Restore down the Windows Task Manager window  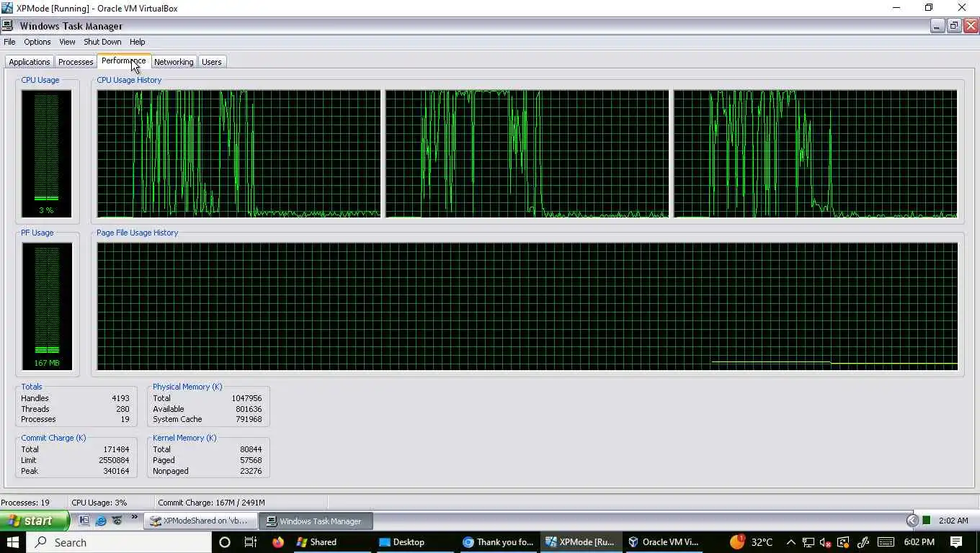point(954,26)
